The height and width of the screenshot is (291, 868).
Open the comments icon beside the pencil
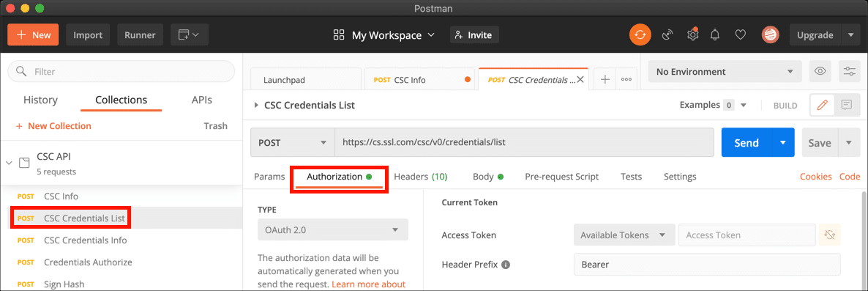coord(846,105)
